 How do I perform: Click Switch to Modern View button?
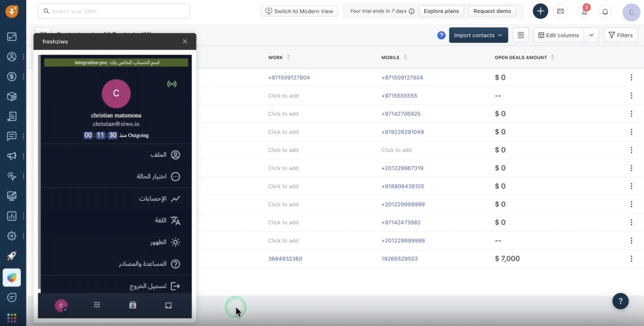299,11
